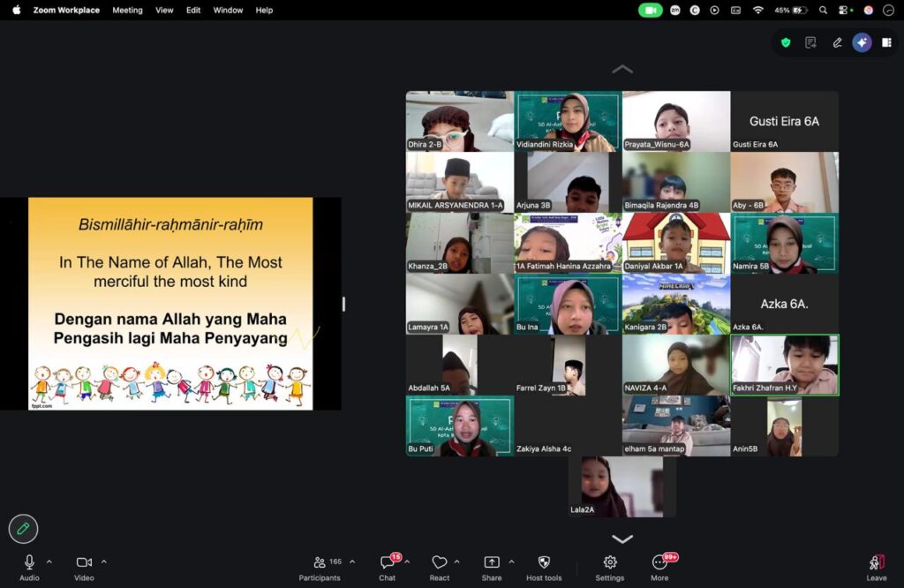Screen dimensions: 904x588
Task: Open the Participants panel
Action: (x=320, y=567)
